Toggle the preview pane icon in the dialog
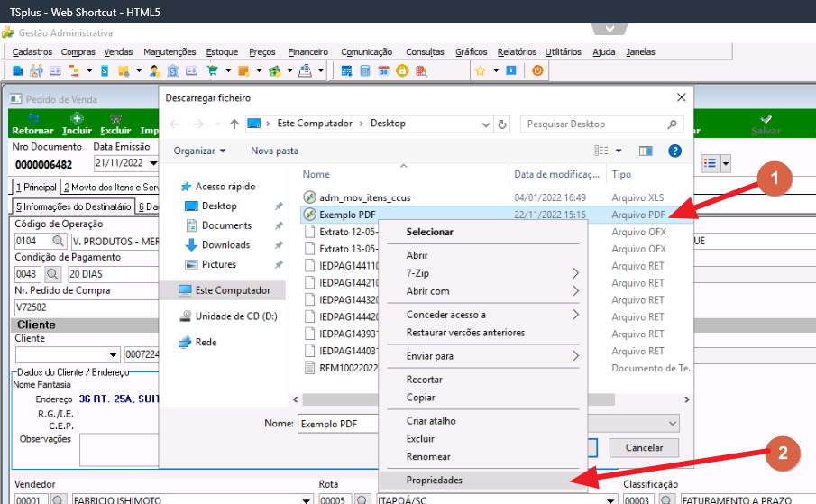The image size is (816, 504). 646,151
